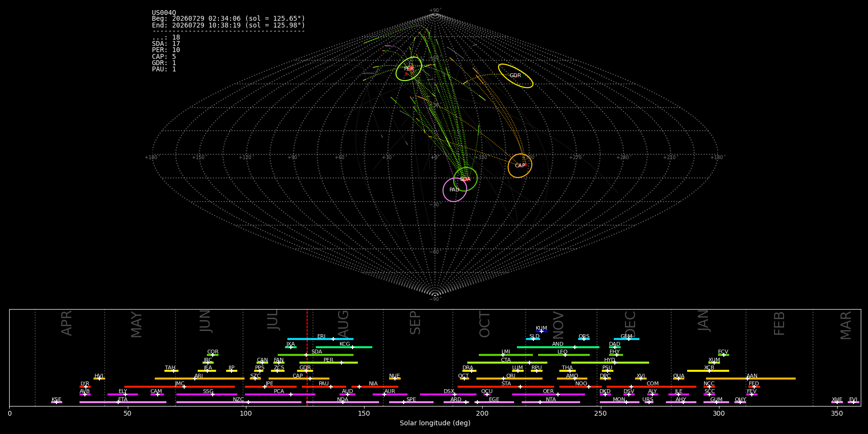Click the red NIA shower bar
Image resolution: width=868 pixels, height=434 pixels.
pos(375,387)
